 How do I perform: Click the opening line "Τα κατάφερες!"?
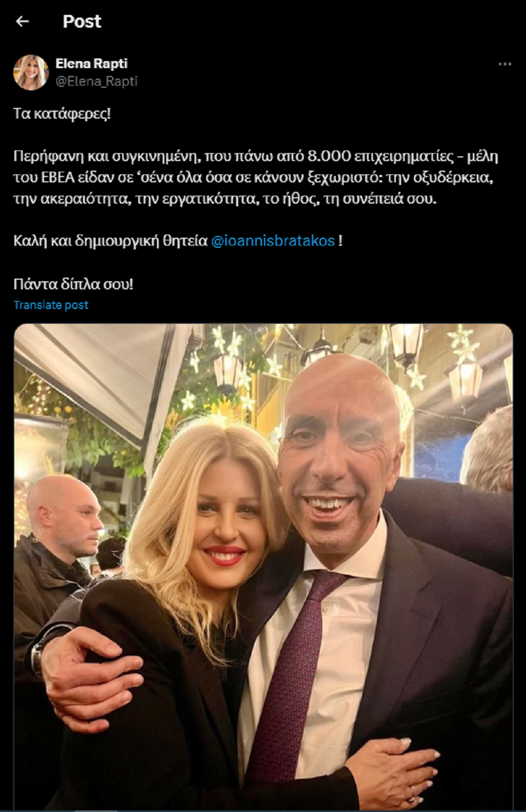[62, 114]
